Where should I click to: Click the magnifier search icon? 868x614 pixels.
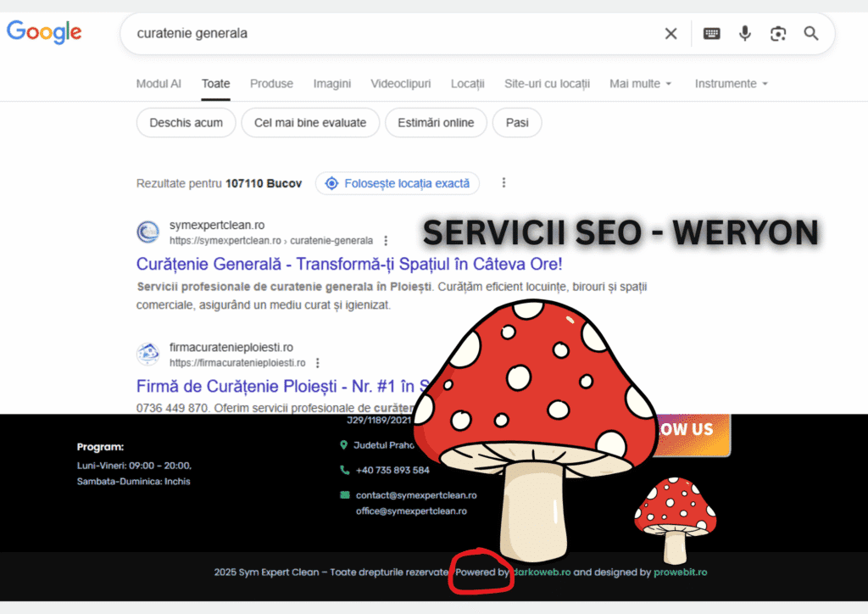point(810,33)
